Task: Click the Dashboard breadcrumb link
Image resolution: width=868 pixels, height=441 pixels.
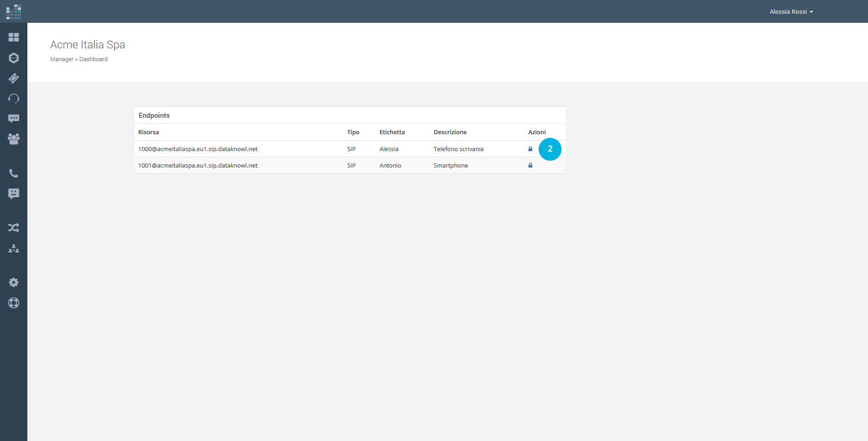Action: [x=94, y=59]
